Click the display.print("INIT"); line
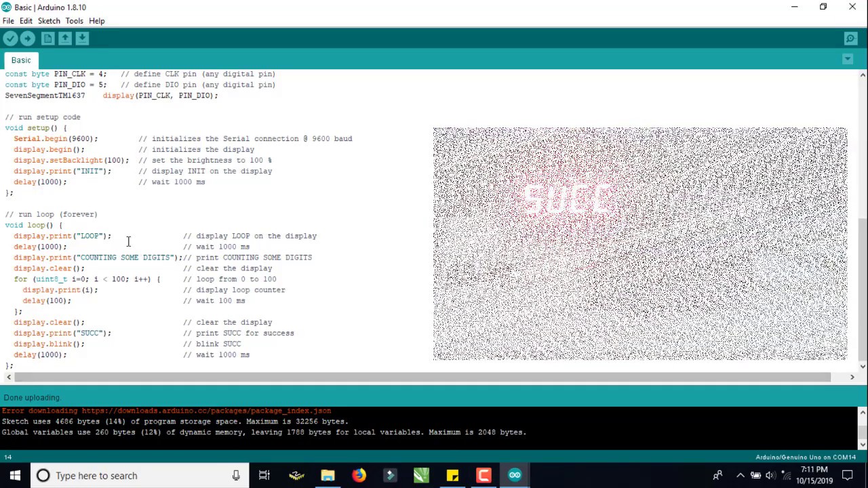This screenshot has height=488, width=868. [62, 171]
